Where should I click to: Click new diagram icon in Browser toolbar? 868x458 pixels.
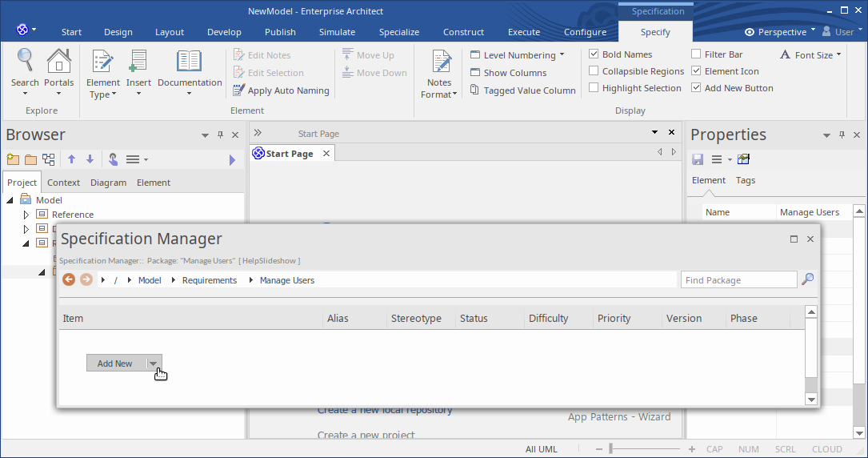49,159
